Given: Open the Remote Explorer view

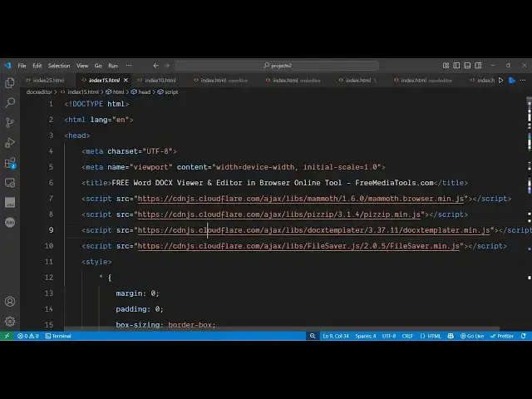Looking at the screenshot, I should [x=10, y=183].
